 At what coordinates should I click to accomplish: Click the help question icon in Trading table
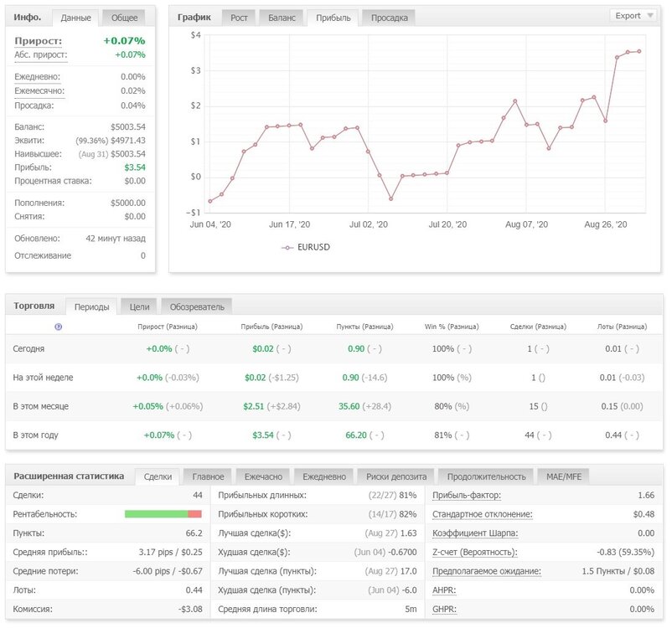click(x=59, y=327)
